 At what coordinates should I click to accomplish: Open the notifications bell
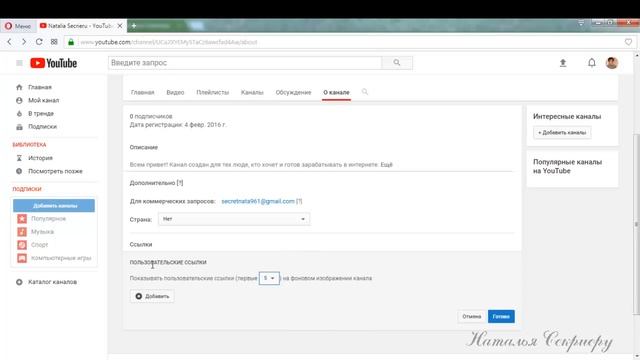[x=591, y=63]
